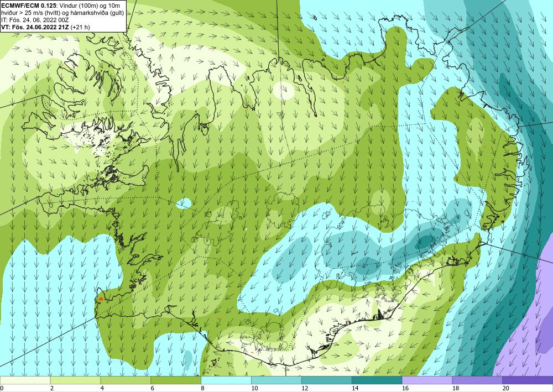
Task: Click the 2–4 m/s legend color swatch
Action: [75, 380]
